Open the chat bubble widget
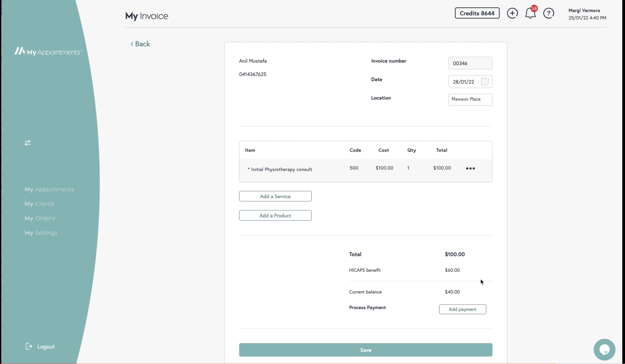The width and height of the screenshot is (625, 364). point(604,349)
